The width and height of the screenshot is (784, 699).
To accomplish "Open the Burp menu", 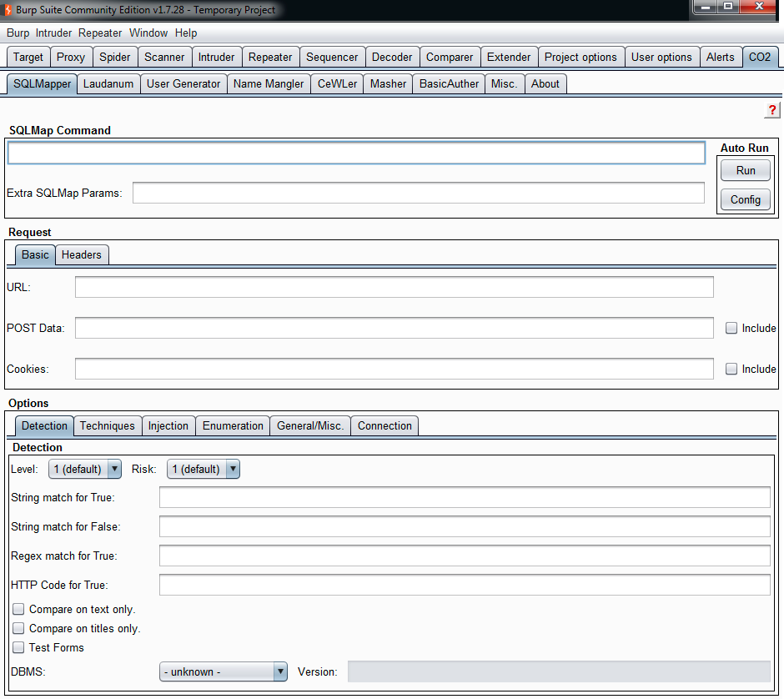I will 18,33.
